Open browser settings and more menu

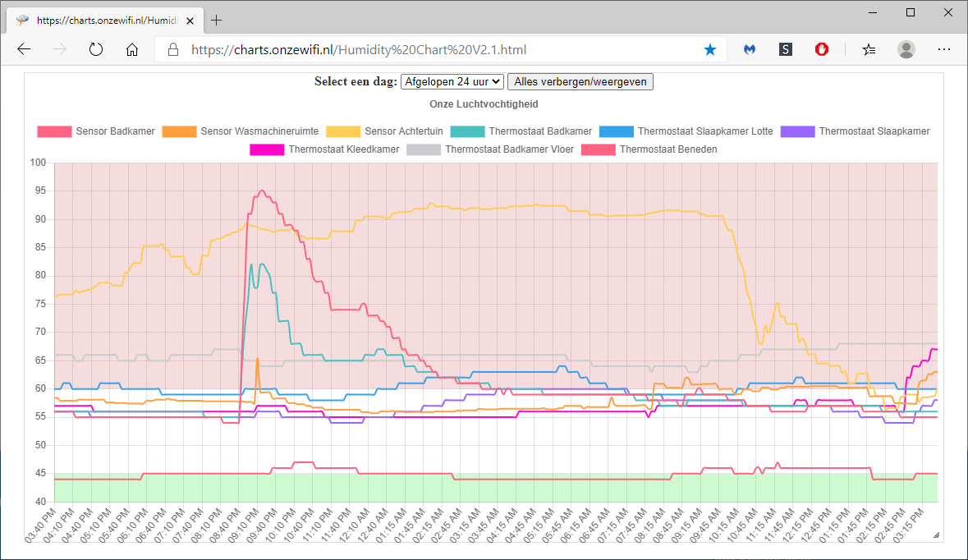point(944,49)
